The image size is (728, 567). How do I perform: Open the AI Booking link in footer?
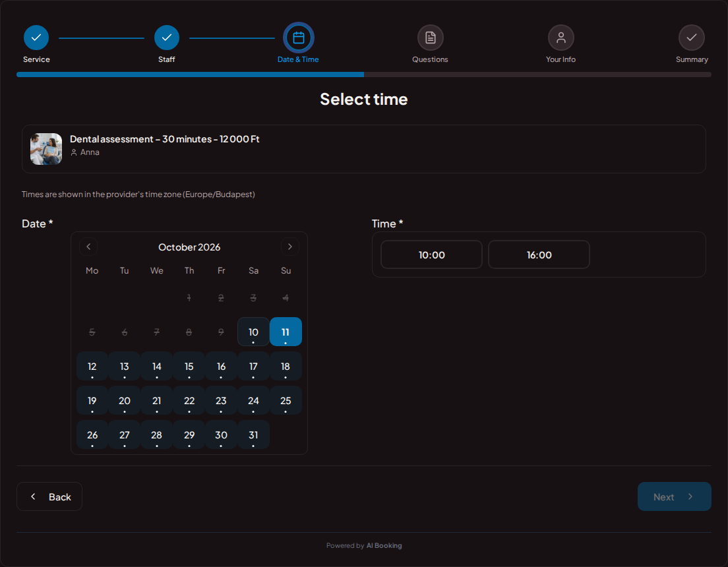(x=384, y=546)
